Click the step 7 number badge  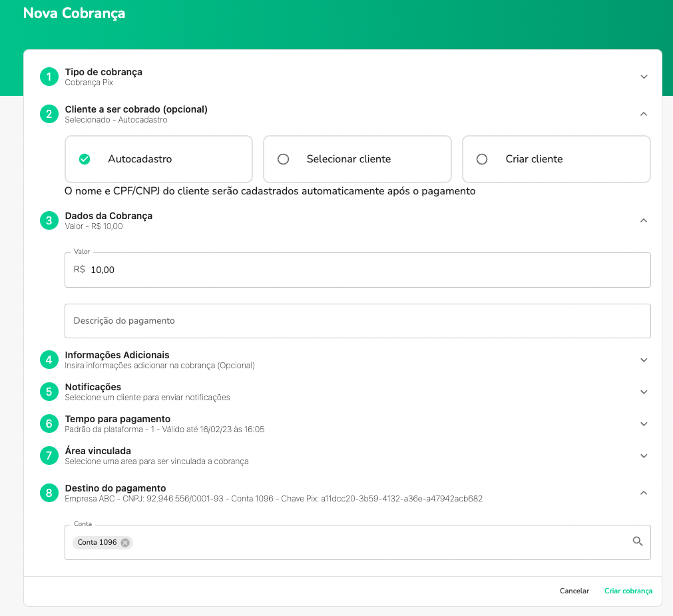click(49, 456)
